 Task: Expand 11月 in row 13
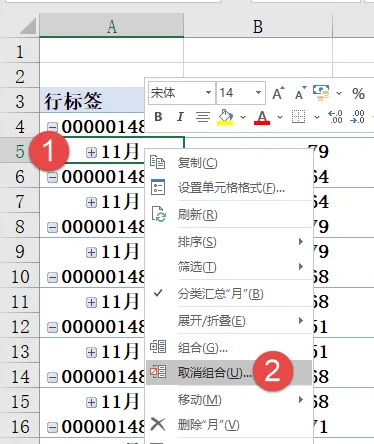point(91,352)
